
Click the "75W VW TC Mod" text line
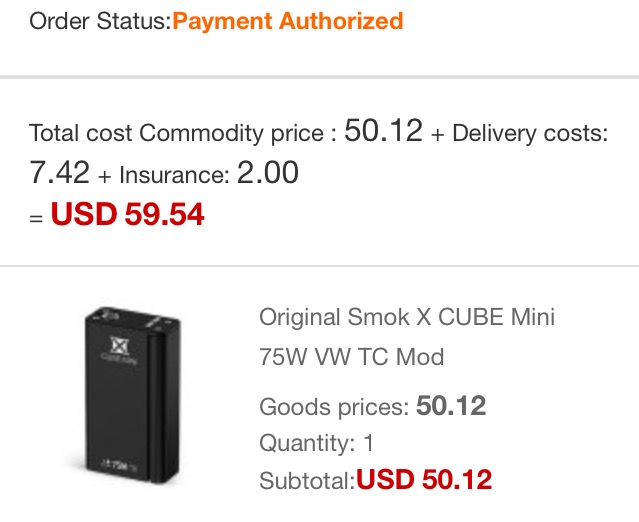351,357
